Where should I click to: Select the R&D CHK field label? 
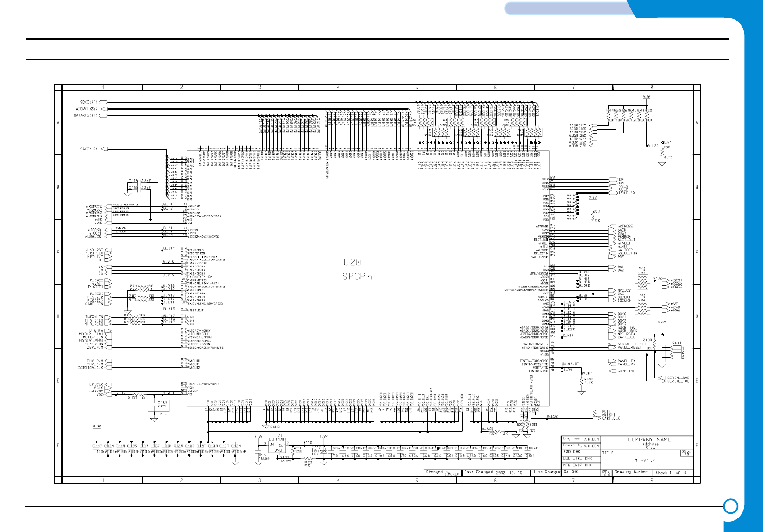[x=572, y=452]
